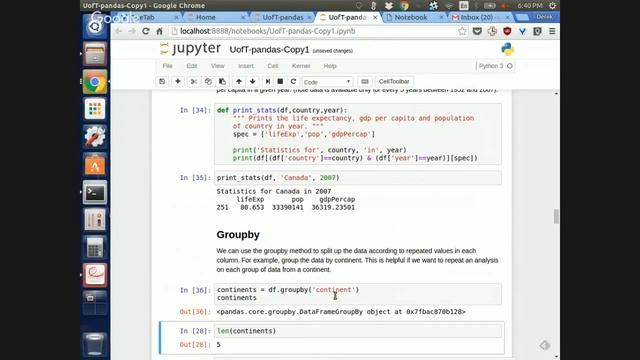Open the View menu in Jupyter
640x360 pixels.
click(x=218, y=66)
